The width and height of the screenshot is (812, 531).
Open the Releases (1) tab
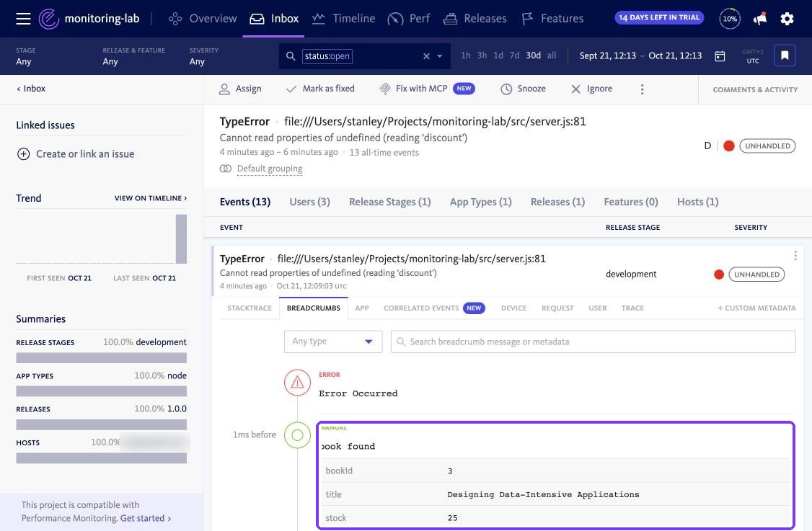pyautogui.click(x=557, y=202)
